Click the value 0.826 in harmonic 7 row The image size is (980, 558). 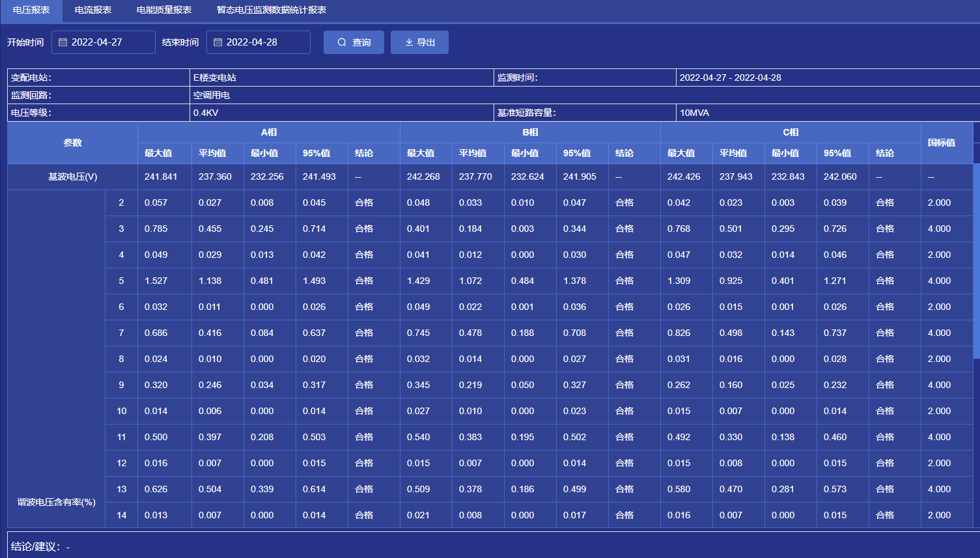point(679,333)
